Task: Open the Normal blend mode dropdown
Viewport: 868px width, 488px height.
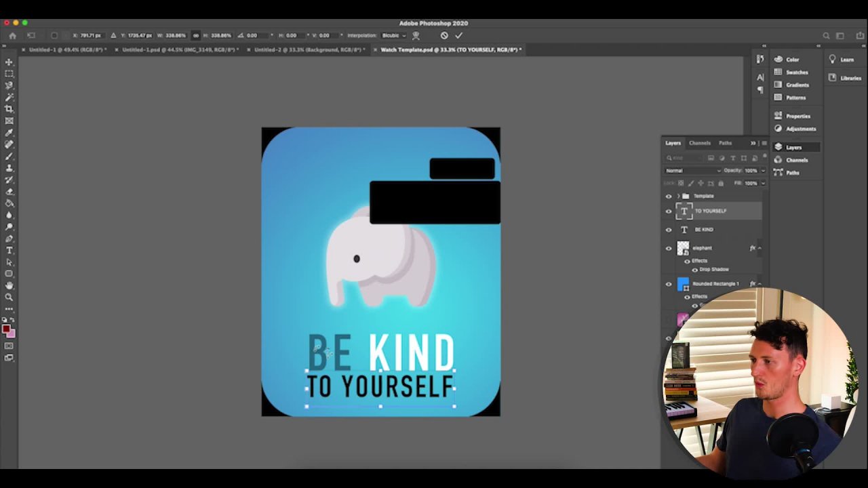Action: [x=692, y=171]
